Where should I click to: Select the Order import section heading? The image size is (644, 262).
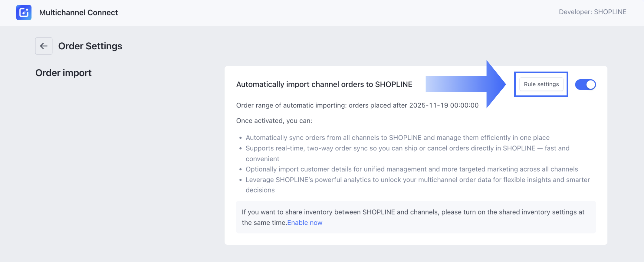coord(63,73)
